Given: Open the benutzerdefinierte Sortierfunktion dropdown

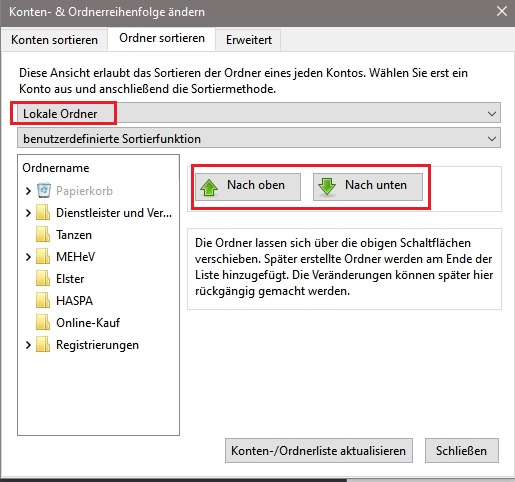Looking at the screenshot, I should click(x=259, y=139).
